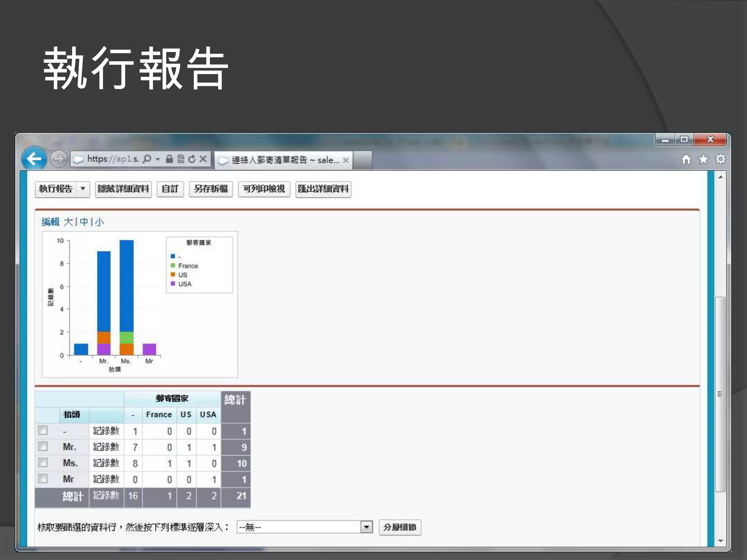Click the refresh icon in address bar
This screenshot has height=560, width=747.
point(192,159)
